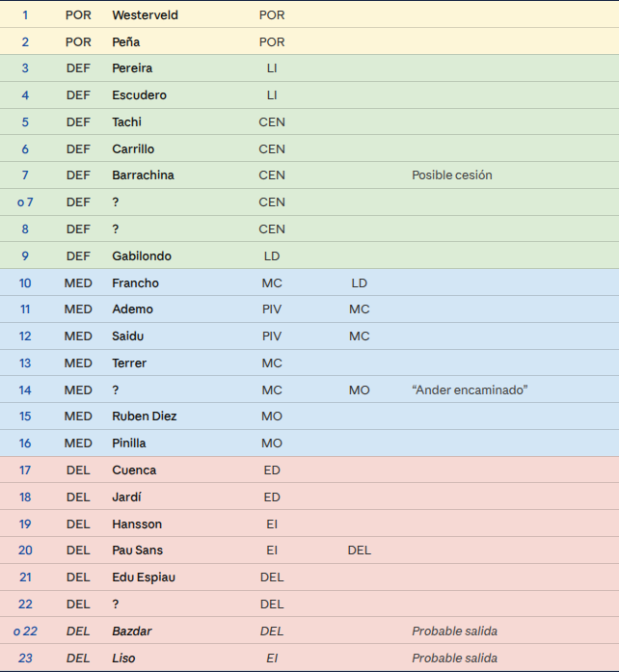
Task: Click Francho's secondary LD position cell
Action: [360, 283]
